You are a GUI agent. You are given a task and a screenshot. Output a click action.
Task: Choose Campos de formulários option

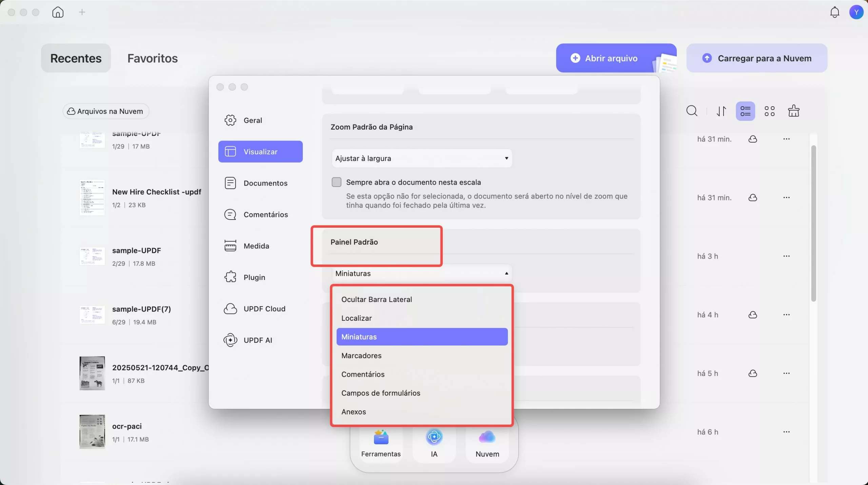pyautogui.click(x=422, y=393)
